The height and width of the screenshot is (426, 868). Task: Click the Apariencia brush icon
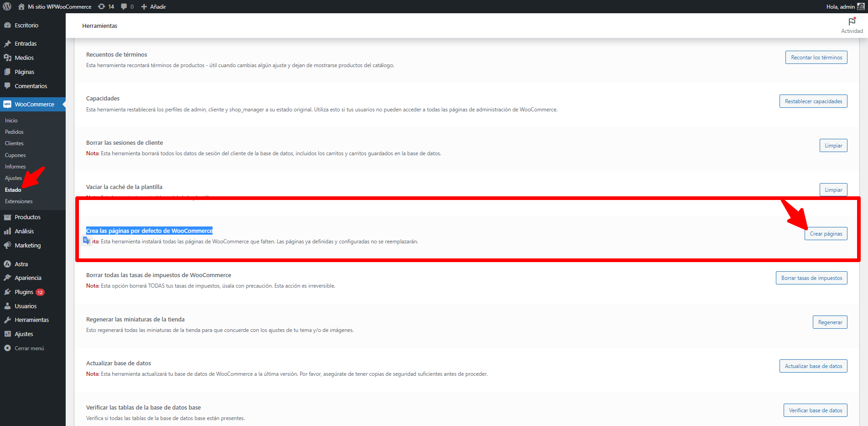coord(7,278)
